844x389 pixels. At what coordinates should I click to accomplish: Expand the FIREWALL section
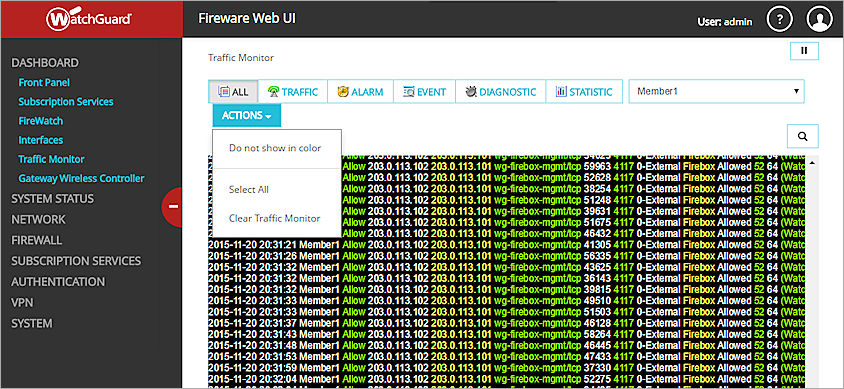coord(37,240)
